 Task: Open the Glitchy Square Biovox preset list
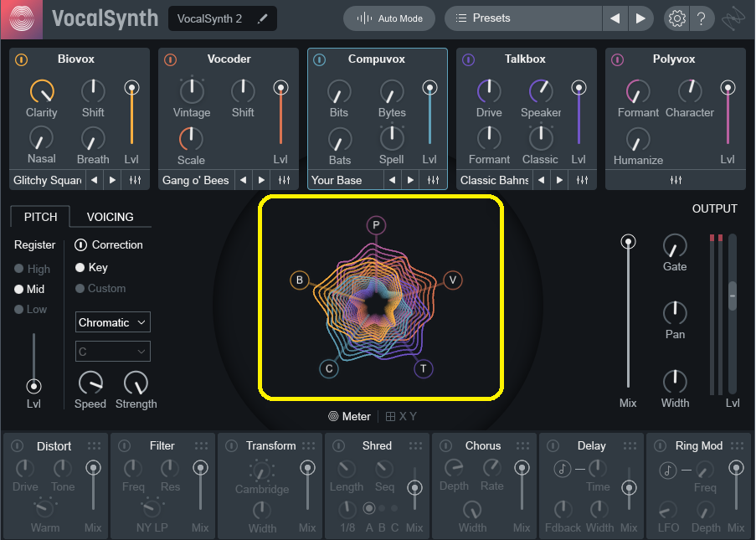[47, 180]
